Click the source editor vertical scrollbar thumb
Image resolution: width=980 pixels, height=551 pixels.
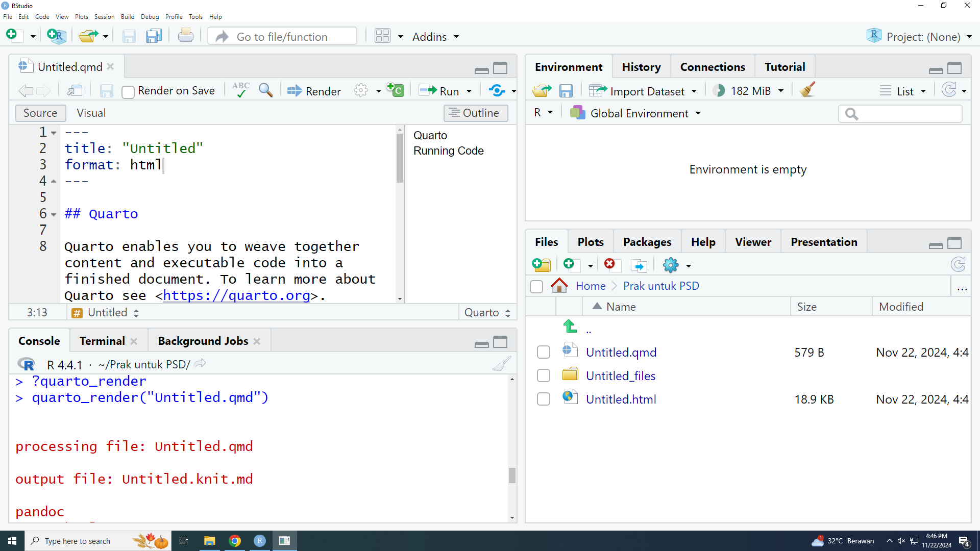tap(400, 158)
